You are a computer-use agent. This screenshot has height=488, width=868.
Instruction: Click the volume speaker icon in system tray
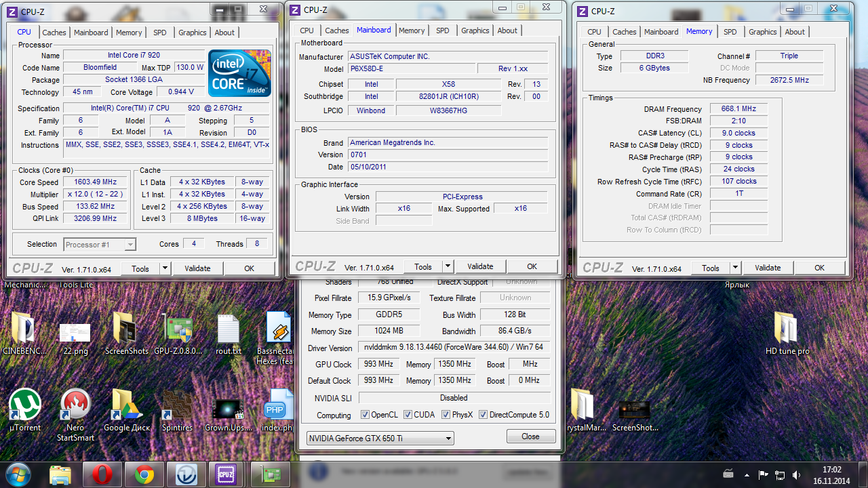click(797, 475)
